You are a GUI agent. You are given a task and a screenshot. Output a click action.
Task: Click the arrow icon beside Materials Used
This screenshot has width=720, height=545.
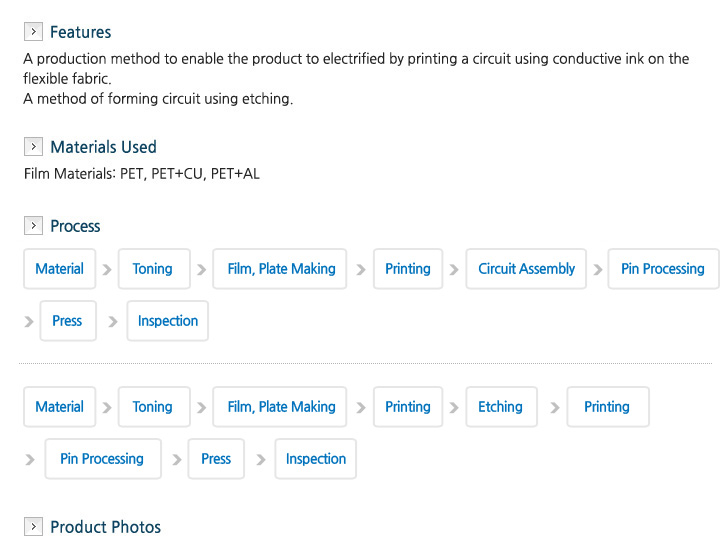[33, 146]
